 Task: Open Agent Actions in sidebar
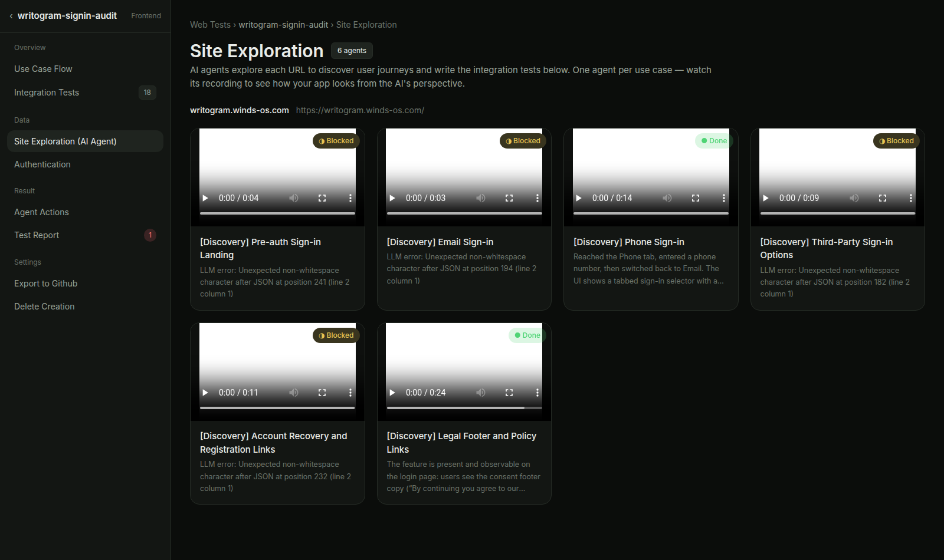[x=85, y=212]
